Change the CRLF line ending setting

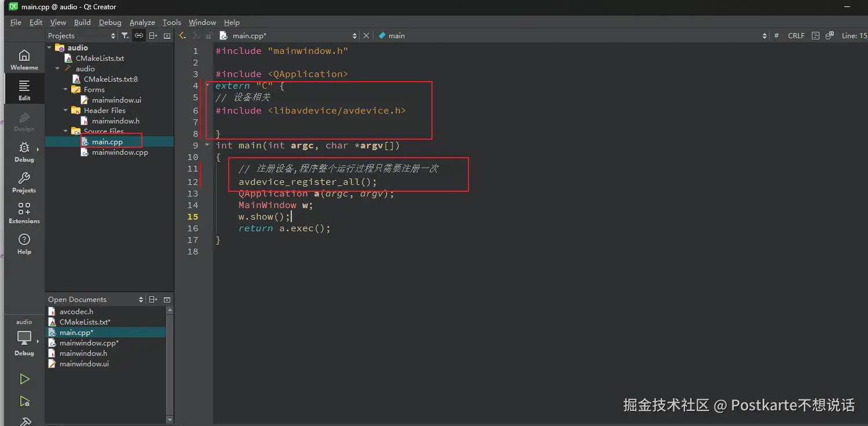tap(796, 36)
